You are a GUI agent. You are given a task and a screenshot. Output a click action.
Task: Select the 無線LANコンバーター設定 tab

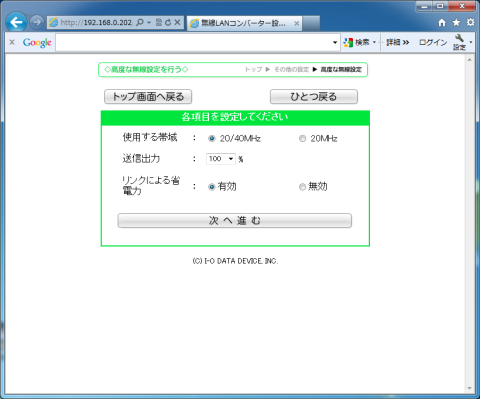click(x=243, y=23)
